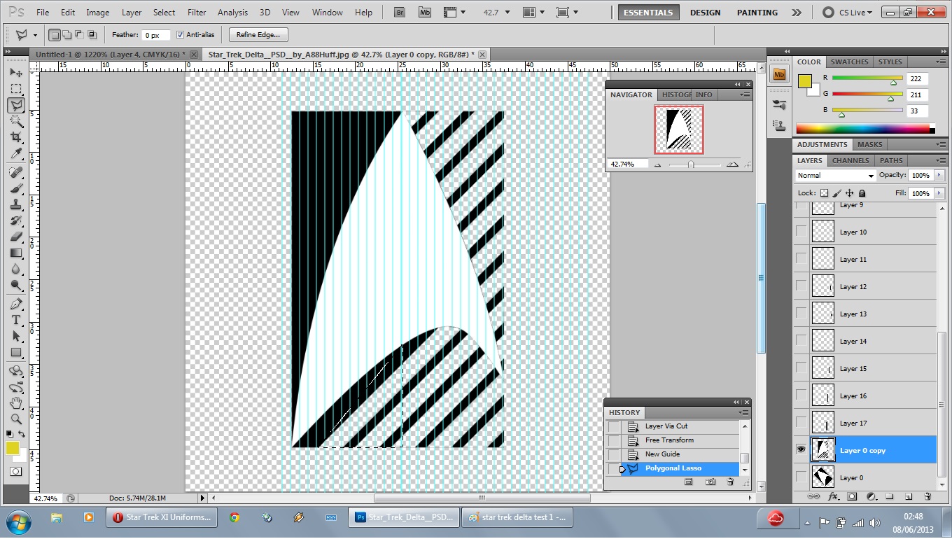Click the Delete layer trash icon
The width and height of the screenshot is (952, 560).
[927, 496]
